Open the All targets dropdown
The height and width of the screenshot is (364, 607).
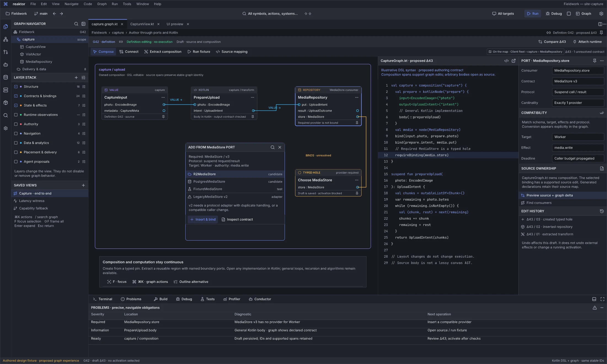[x=503, y=14]
